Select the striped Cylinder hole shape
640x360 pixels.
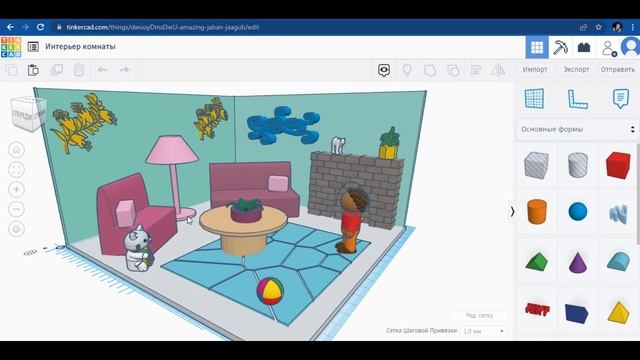pyautogui.click(x=578, y=165)
